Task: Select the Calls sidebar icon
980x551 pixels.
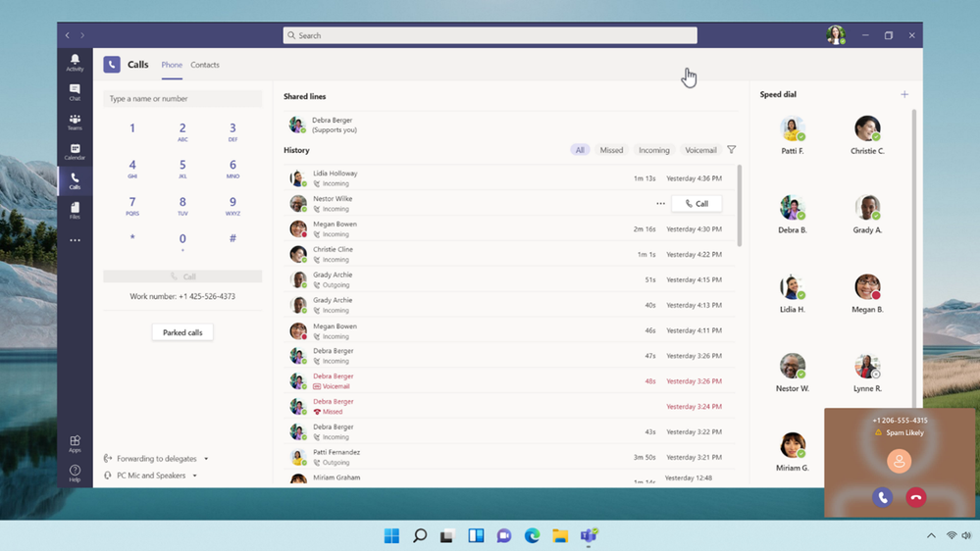Action: [x=75, y=181]
